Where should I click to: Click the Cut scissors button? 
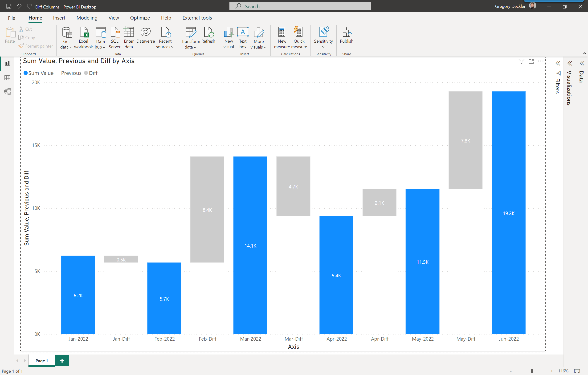(x=25, y=29)
